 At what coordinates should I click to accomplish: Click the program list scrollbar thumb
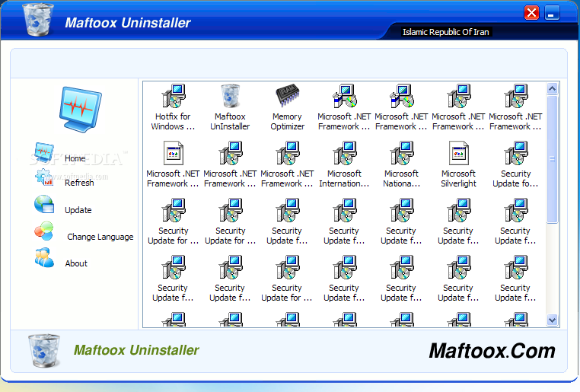(552, 159)
